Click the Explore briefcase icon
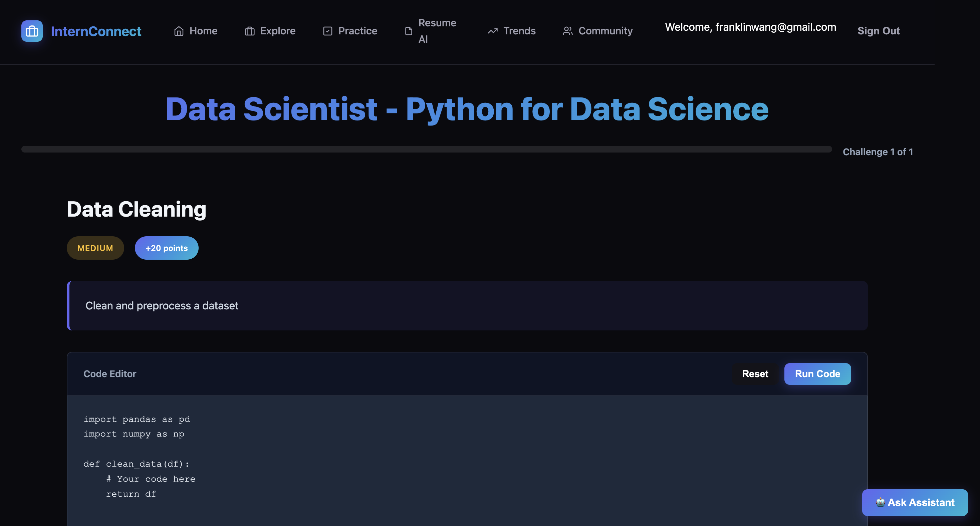The width and height of the screenshot is (980, 526). point(250,31)
